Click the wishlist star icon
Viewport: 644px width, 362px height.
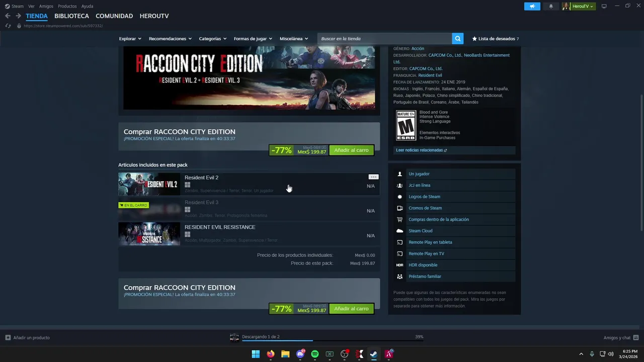(474, 39)
